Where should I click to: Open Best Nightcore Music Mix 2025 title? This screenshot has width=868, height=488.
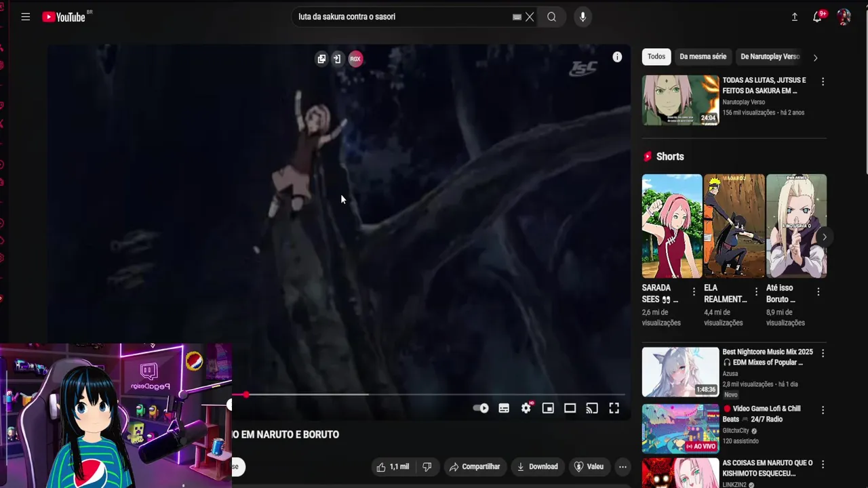(x=768, y=357)
